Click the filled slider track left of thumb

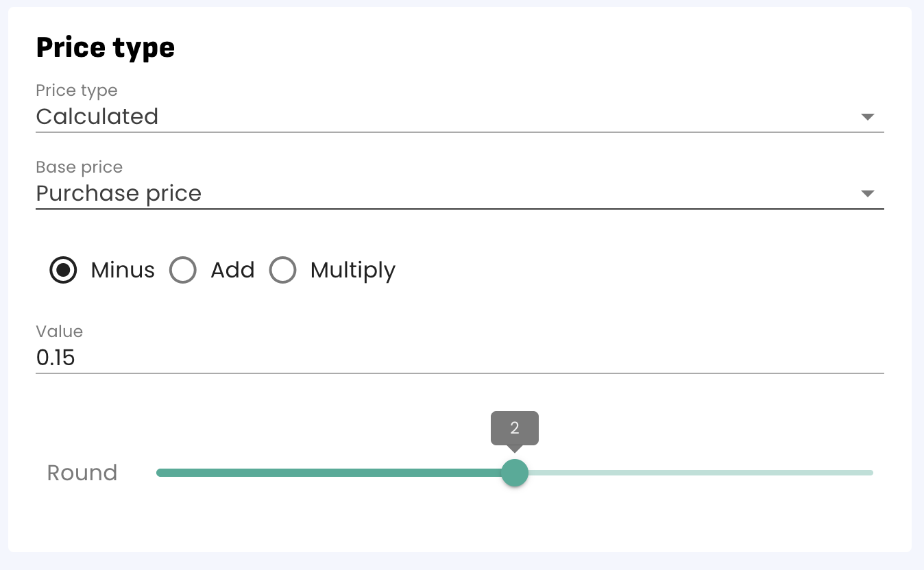point(329,473)
